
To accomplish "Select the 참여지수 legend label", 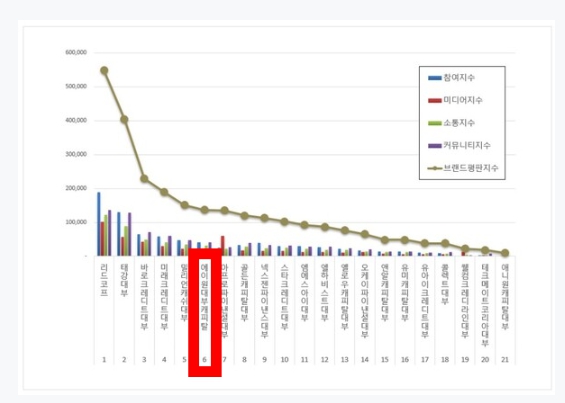I will point(459,78).
